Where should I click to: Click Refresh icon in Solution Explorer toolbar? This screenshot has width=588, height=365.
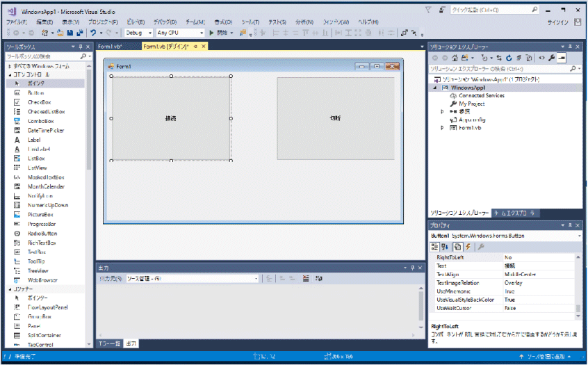click(509, 58)
